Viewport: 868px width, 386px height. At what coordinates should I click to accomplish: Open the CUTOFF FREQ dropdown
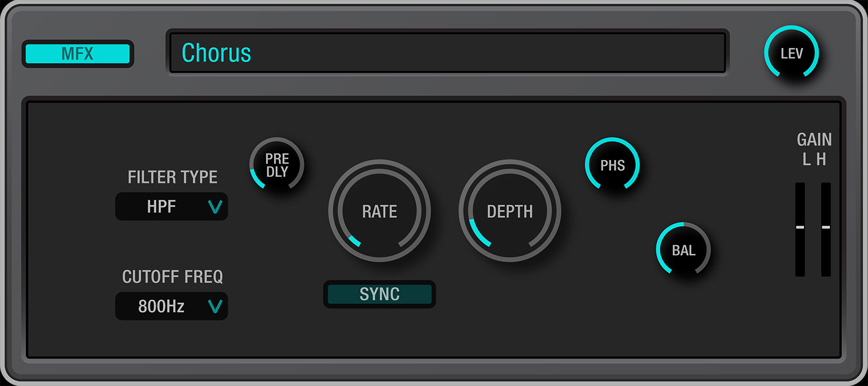pyautogui.click(x=171, y=306)
